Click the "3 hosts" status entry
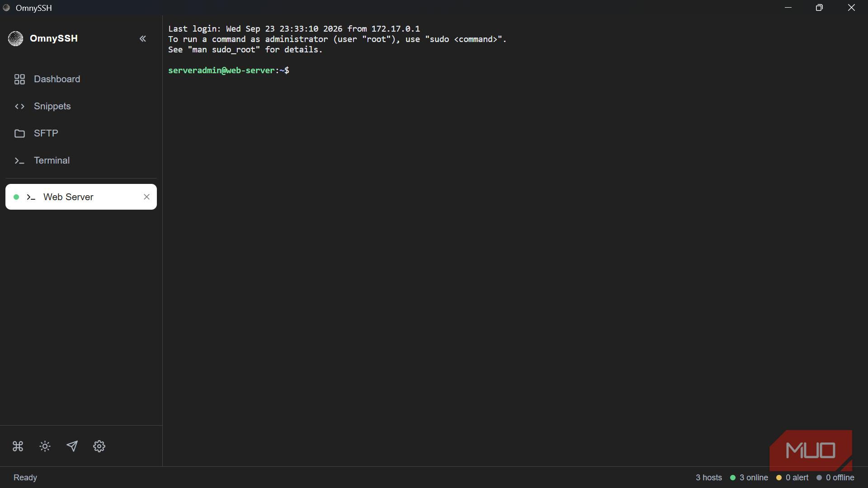 click(709, 478)
